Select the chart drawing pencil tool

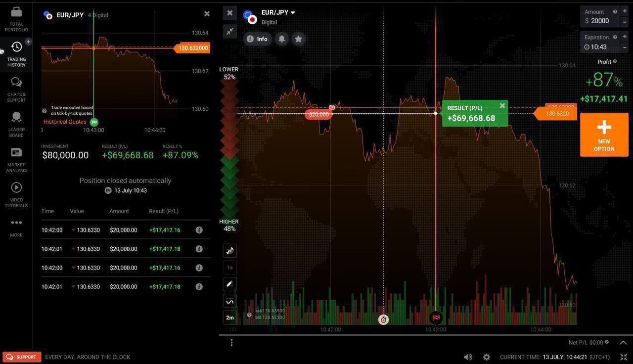(230, 284)
